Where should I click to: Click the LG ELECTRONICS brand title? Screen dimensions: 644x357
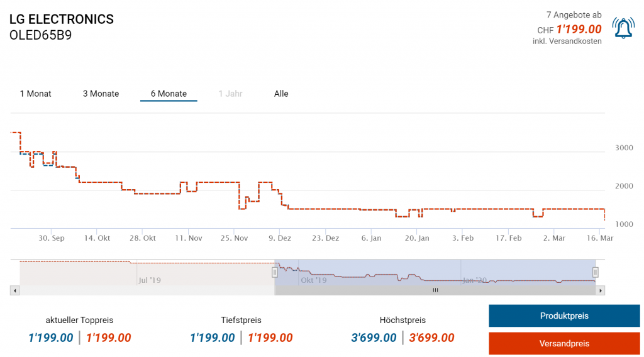[x=62, y=19]
